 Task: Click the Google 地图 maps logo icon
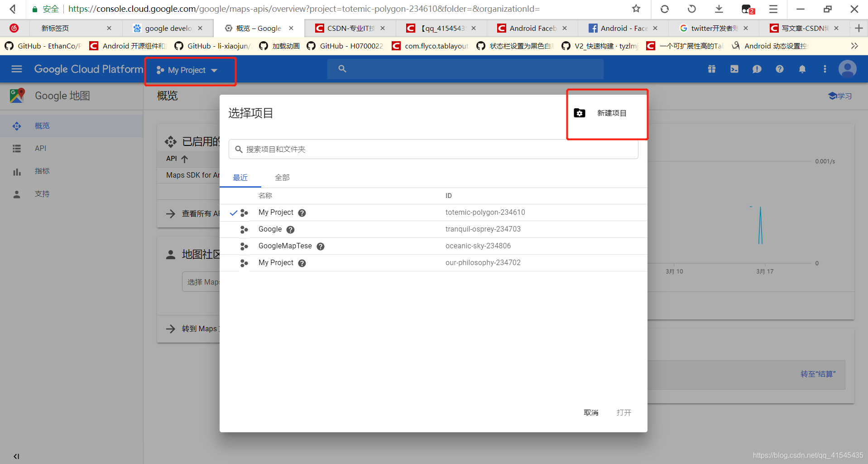coord(17,96)
